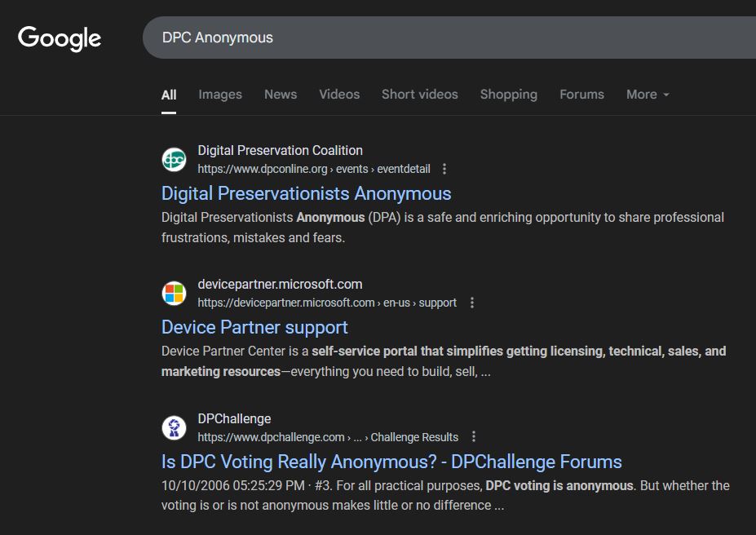Image resolution: width=756 pixels, height=535 pixels.
Task: Click the Digital Preservation Coalition favicon
Action: click(174, 160)
